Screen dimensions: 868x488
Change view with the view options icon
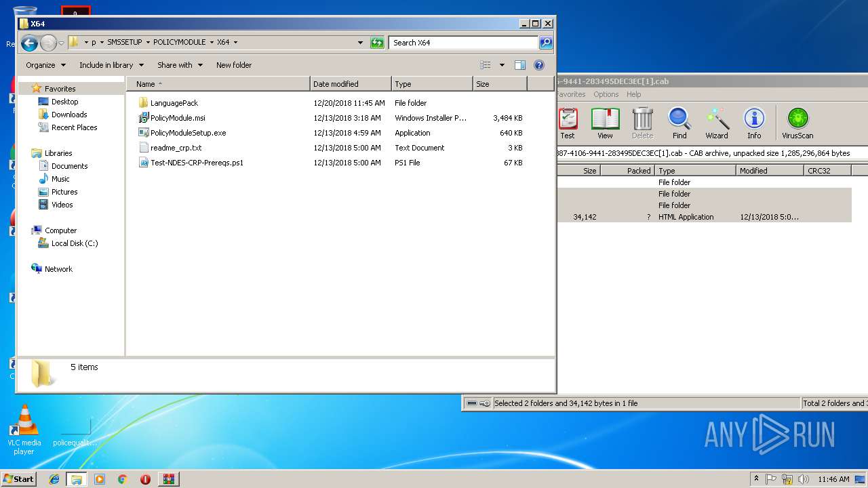point(486,65)
